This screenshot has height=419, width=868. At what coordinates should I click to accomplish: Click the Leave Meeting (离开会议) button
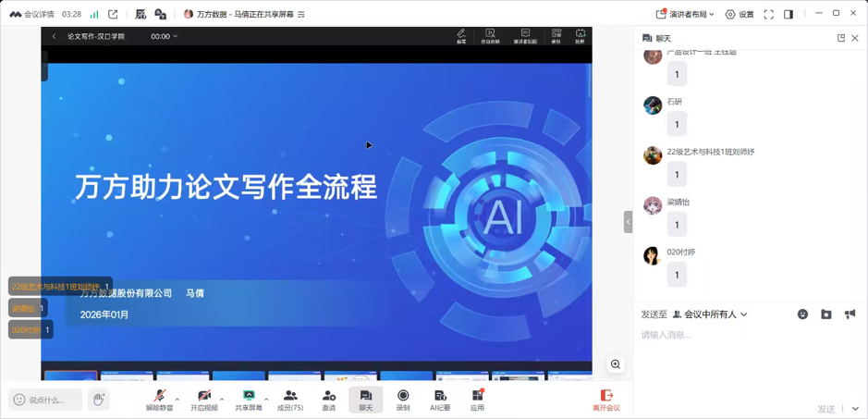pos(606,400)
